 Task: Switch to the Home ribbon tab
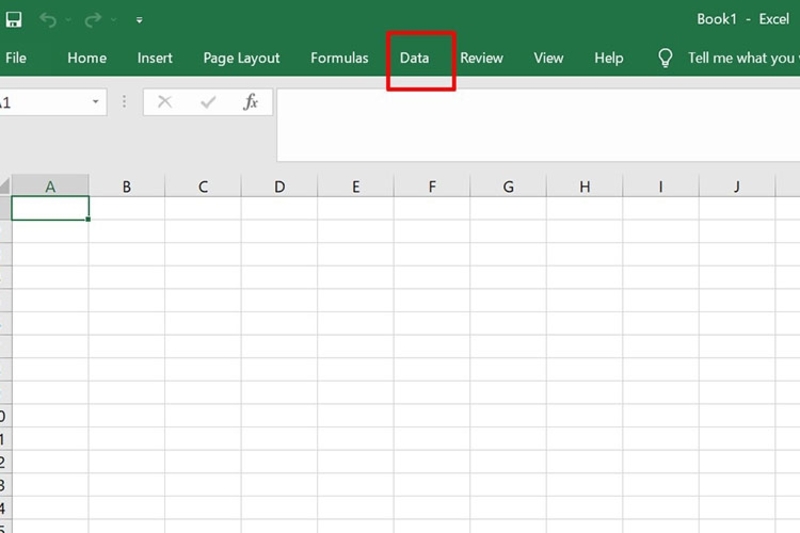click(87, 58)
